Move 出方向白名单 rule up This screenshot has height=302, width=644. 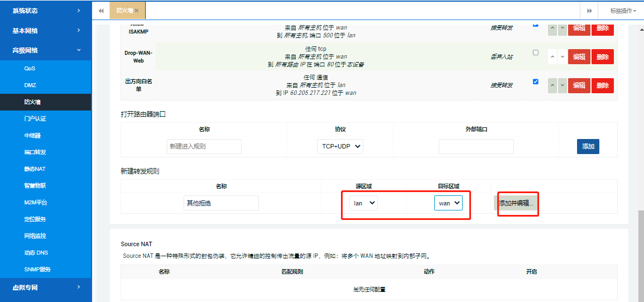[x=552, y=85]
